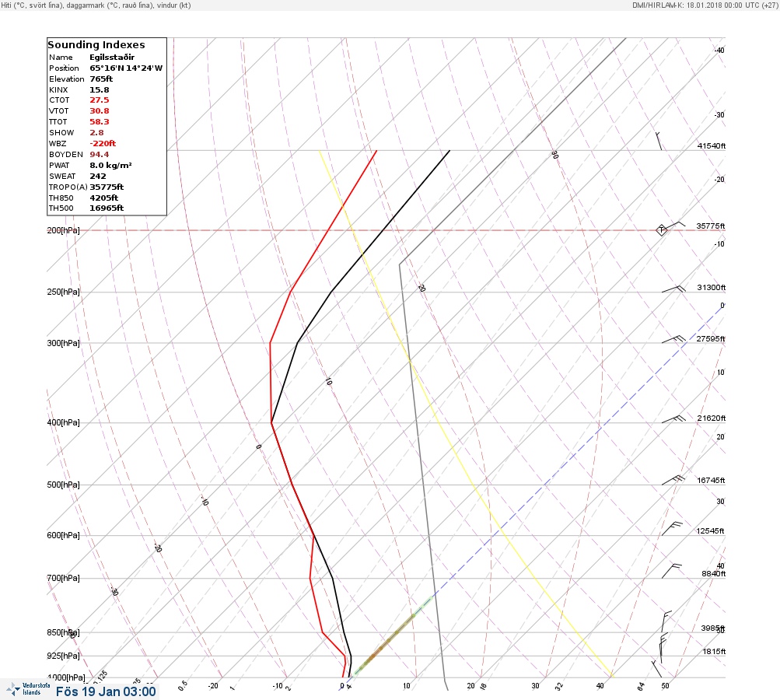This screenshot has width=780, height=700.
Task: Click the 41540ft height label
Action: point(712,145)
